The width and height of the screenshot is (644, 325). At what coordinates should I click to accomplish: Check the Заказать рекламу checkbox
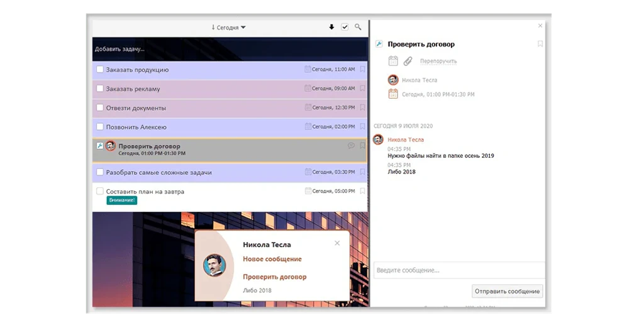pyautogui.click(x=100, y=88)
